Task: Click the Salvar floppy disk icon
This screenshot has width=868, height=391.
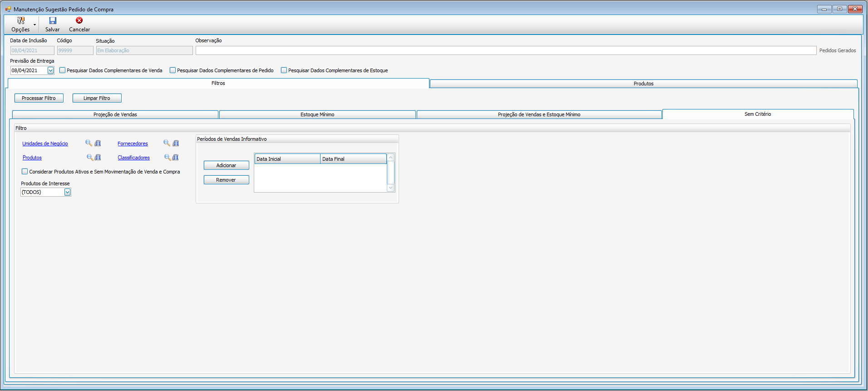Action: click(x=53, y=20)
